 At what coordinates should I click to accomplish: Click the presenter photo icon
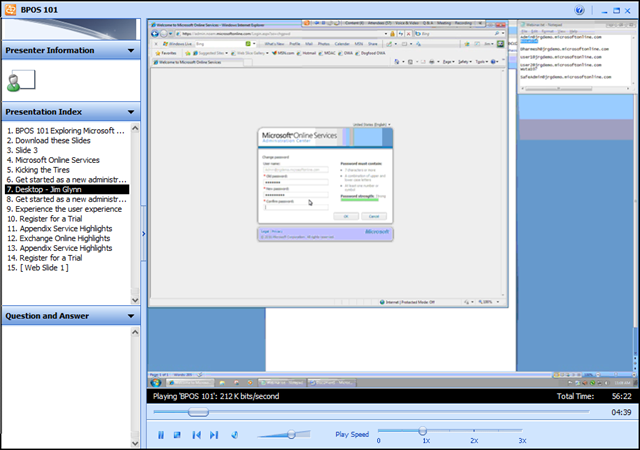20,81
